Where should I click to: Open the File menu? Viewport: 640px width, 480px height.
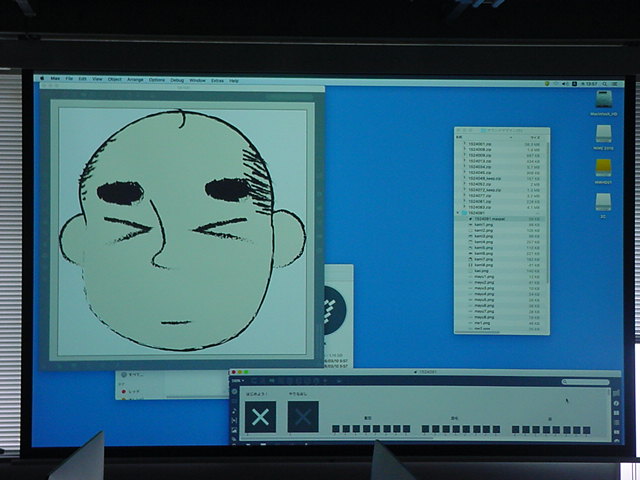point(69,78)
